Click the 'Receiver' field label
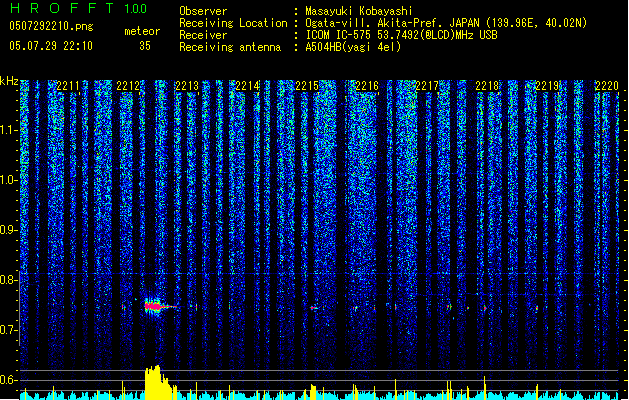Image resolution: width=629 pixels, height=400 pixels. [203, 35]
